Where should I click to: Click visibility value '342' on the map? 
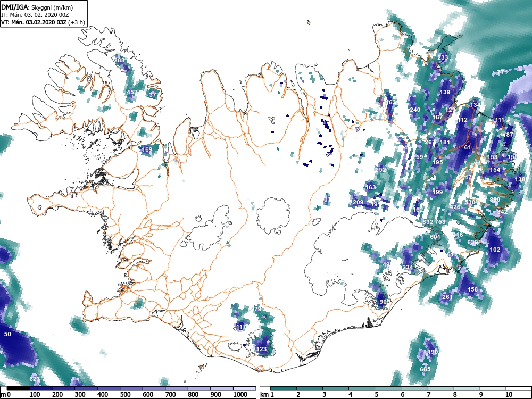[x=502, y=212]
